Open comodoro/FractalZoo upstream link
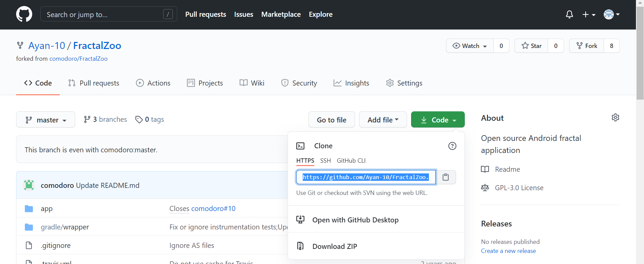Viewport: 644px width, 264px height. pos(79,59)
